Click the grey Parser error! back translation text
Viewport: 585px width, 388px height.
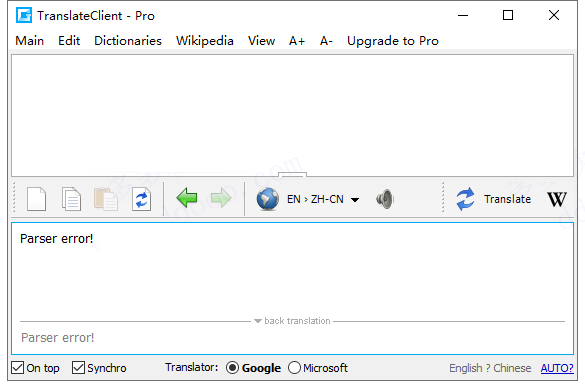57,338
